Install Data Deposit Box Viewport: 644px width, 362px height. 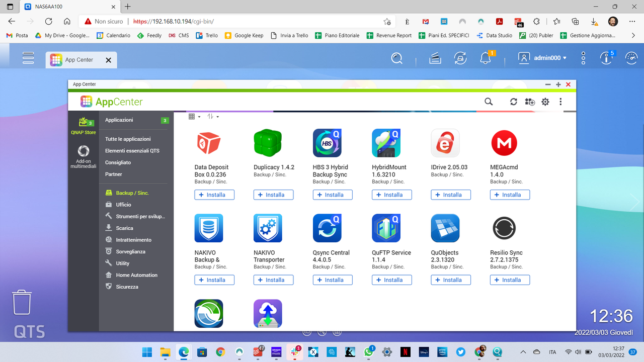pyautogui.click(x=214, y=195)
